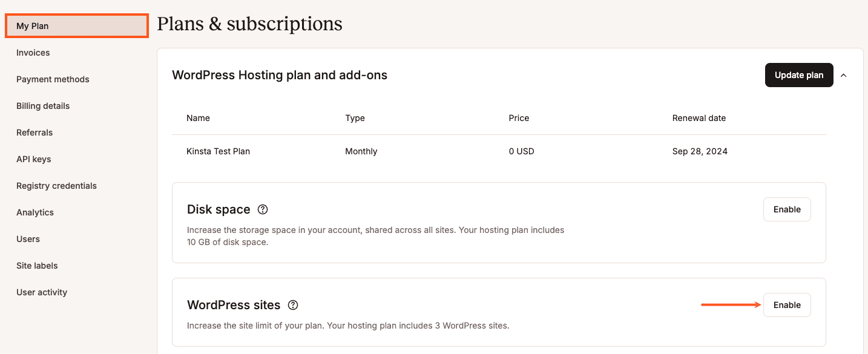The width and height of the screenshot is (868, 354).
Task: Open the API keys section
Action: (33, 159)
